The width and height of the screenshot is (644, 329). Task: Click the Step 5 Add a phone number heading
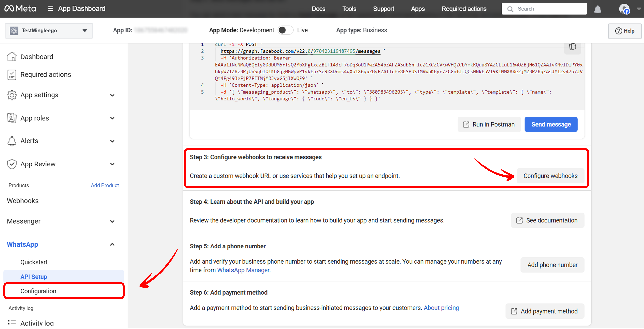[x=228, y=246]
